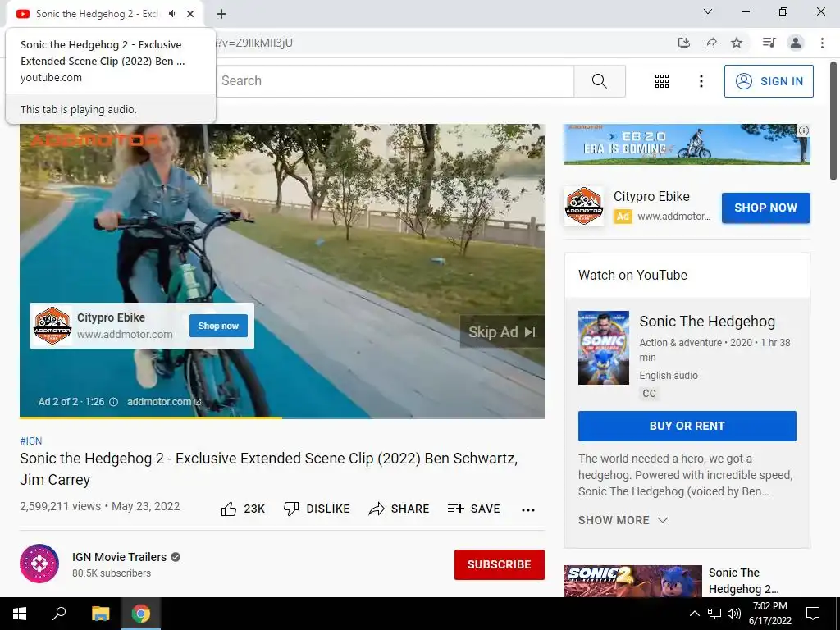Open the tab search chevron

point(708,11)
